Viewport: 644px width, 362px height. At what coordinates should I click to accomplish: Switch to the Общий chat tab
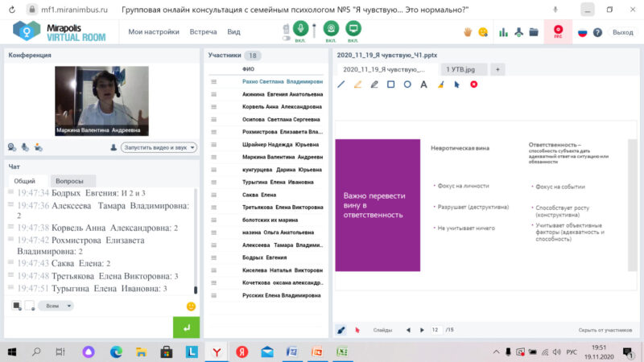point(25,181)
